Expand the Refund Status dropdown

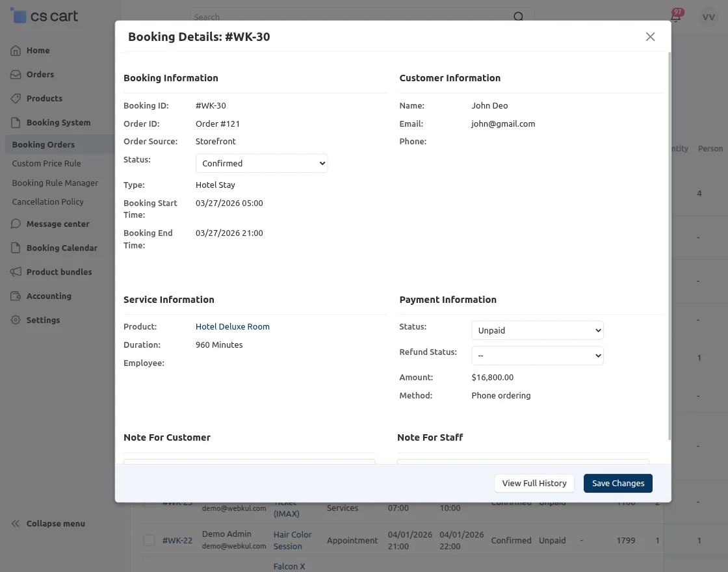pyautogui.click(x=537, y=356)
